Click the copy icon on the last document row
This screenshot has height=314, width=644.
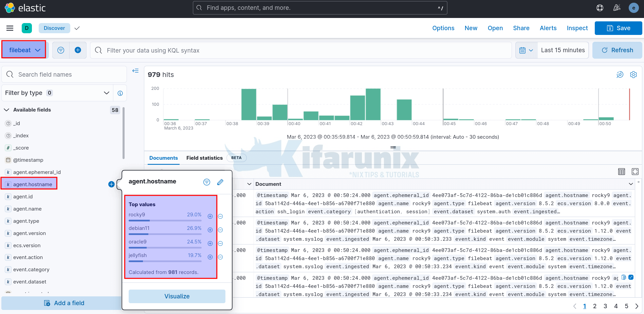623,277
